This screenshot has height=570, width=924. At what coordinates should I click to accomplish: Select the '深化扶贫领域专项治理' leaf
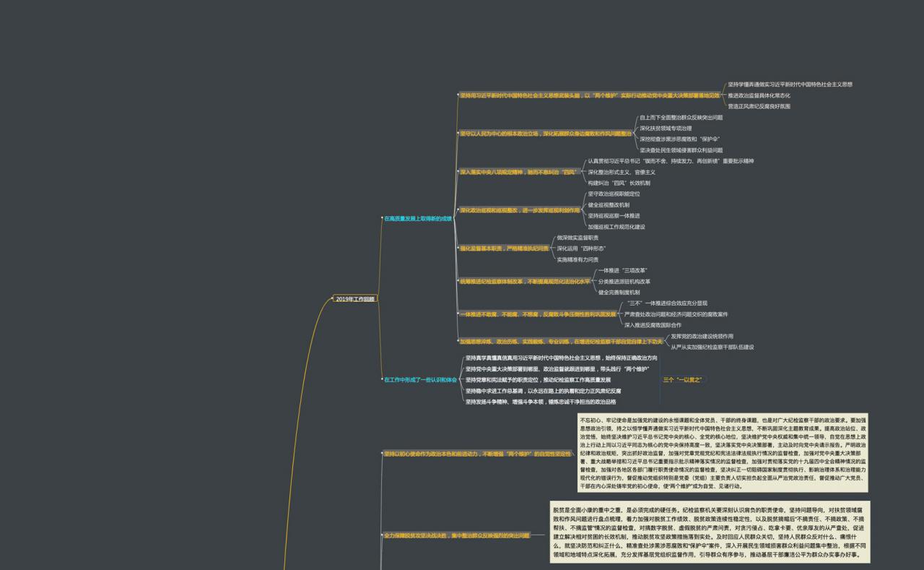(x=666, y=128)
